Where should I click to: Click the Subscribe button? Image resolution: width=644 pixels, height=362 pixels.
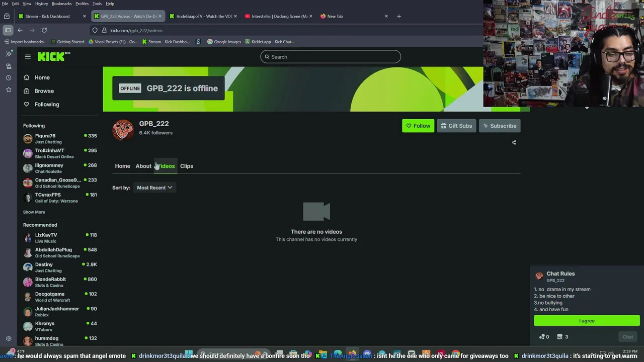(x=500, y=126)
